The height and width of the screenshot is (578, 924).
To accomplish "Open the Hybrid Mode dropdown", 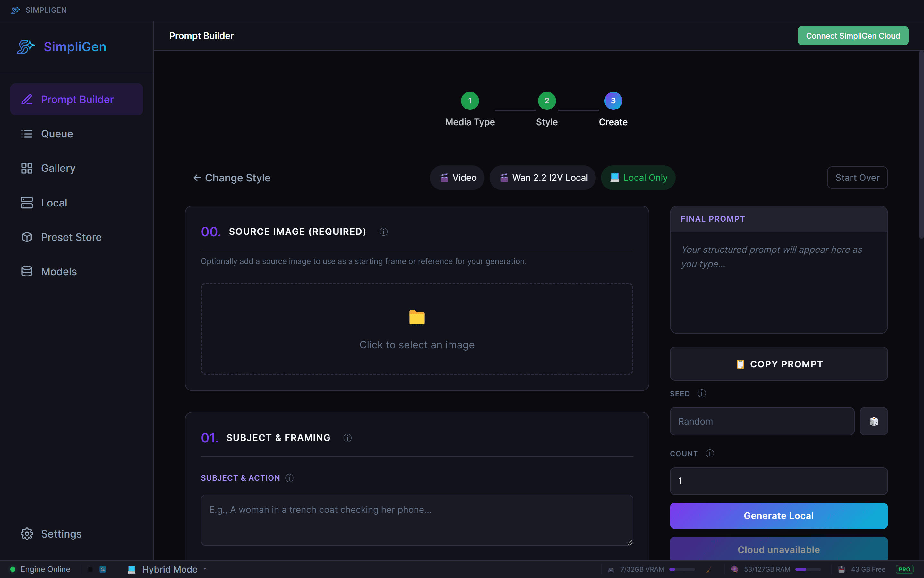I will pos(169,569).
